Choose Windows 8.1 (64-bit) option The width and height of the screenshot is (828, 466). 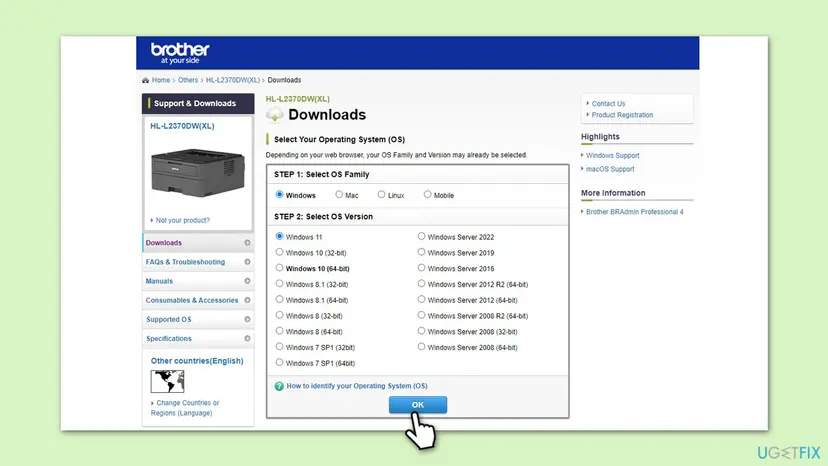click(x=279, y=300)
